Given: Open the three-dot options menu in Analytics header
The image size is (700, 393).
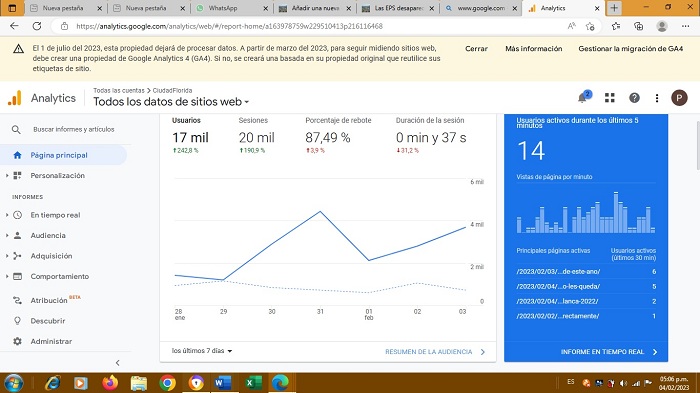Looking at the screenshot, I should [x=657, y=98].
